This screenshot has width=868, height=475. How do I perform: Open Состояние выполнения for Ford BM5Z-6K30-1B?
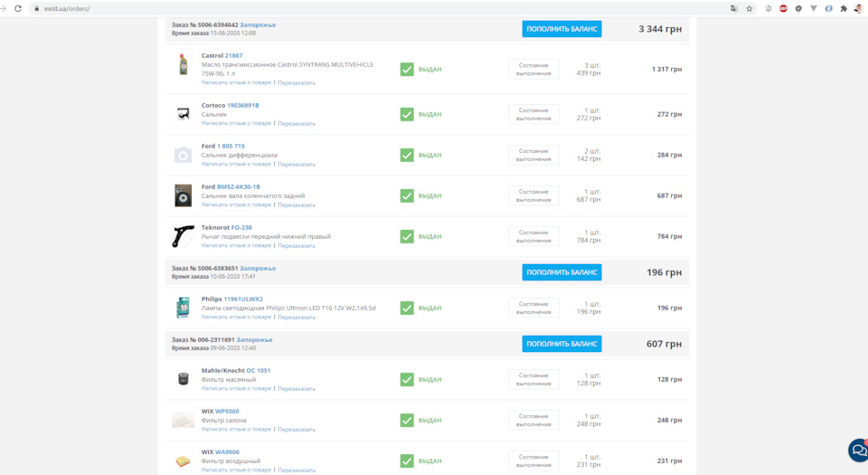tap(533, 195)
